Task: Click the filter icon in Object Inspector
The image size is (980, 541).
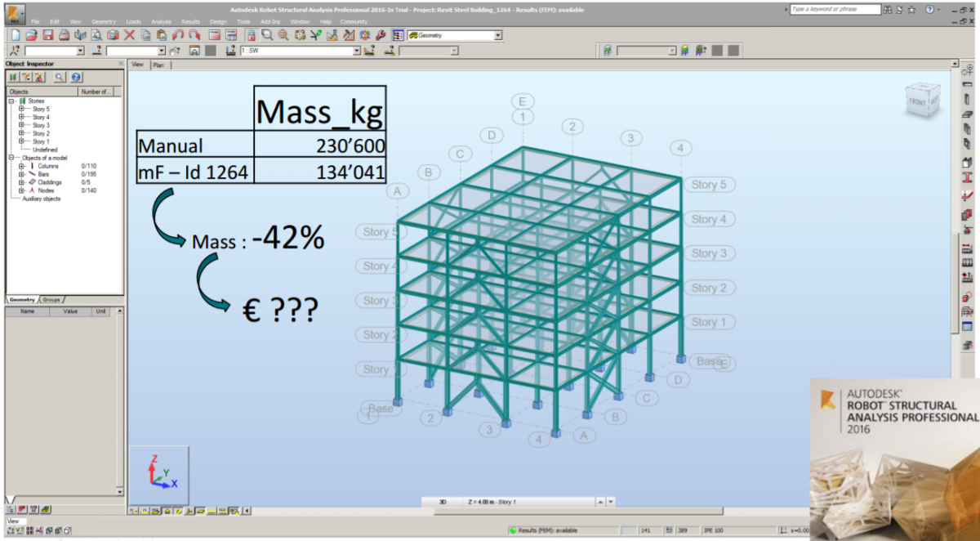Action: [x=26, y=78]
